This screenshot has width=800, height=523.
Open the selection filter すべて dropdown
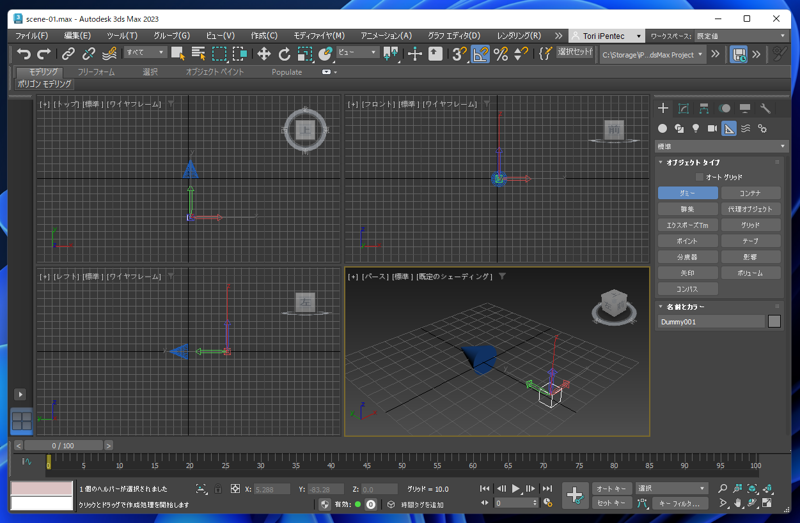pos(145,52)
